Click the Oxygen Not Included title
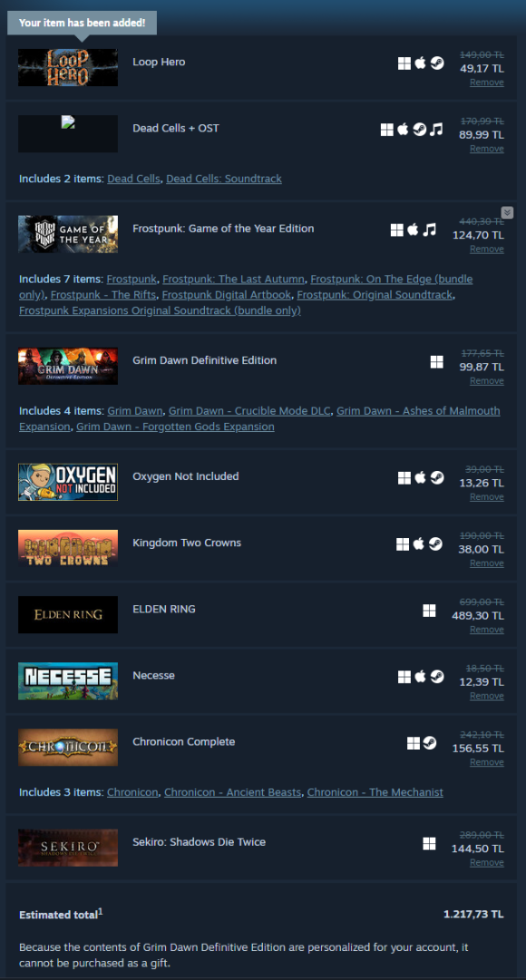This screenshot has width=526, height=980. click(x=186, y=476)
